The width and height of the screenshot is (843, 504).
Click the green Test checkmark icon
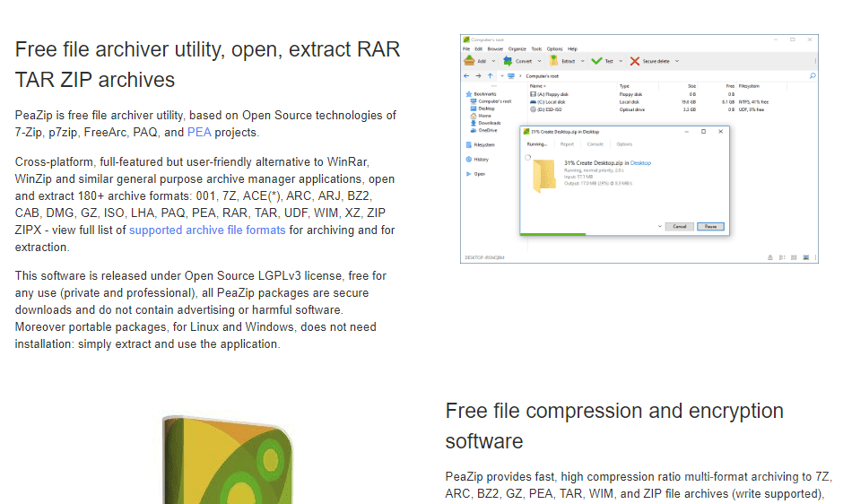coord(596,61)
